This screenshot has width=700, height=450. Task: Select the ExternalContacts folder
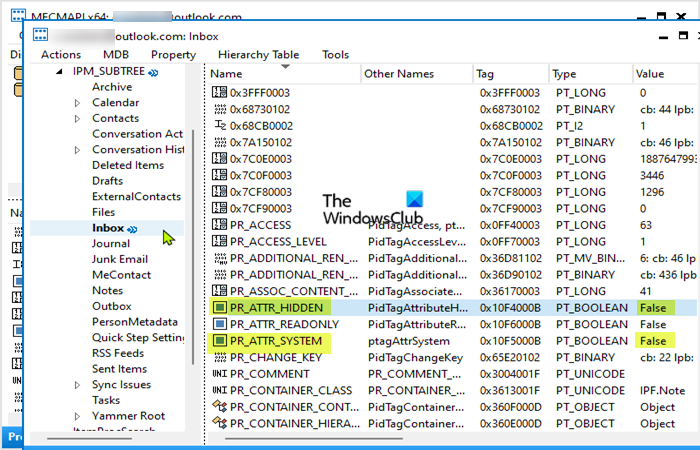(x=137, y=196)
